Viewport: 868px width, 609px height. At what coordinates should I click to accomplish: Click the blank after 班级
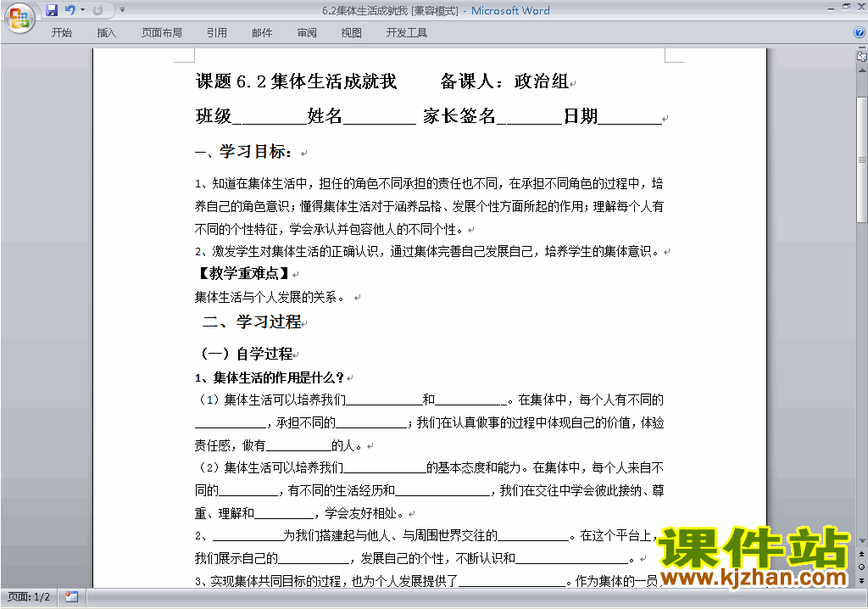270,116
